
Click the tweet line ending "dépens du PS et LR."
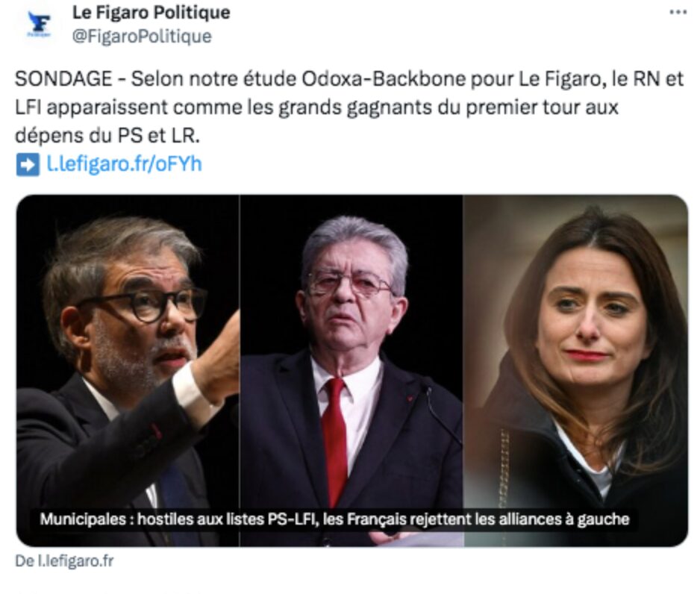coord(107,136)
